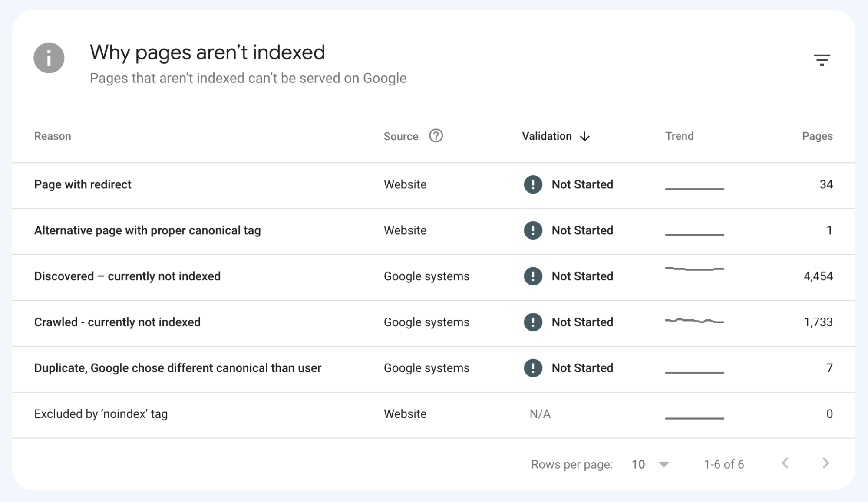Click warning icon on Crawled row
The height and width of the screenshot is (502, 868).
coord(533,322)
